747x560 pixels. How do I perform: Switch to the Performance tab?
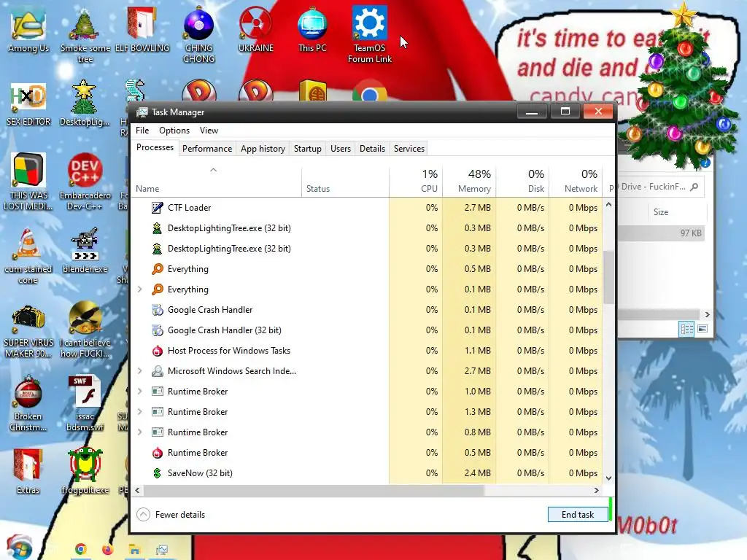(x=206, y=149)
